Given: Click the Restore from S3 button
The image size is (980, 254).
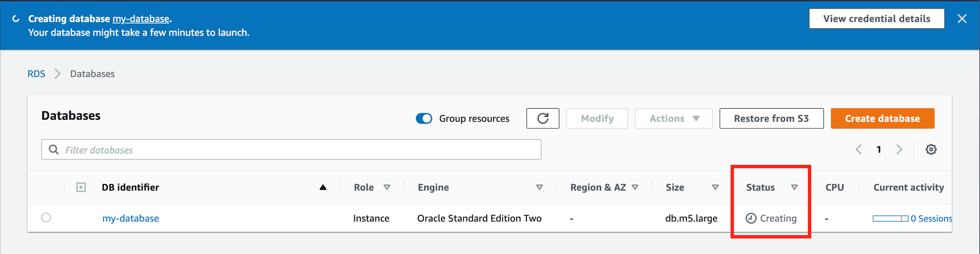Looking at the screenshot, I should 771,118.
